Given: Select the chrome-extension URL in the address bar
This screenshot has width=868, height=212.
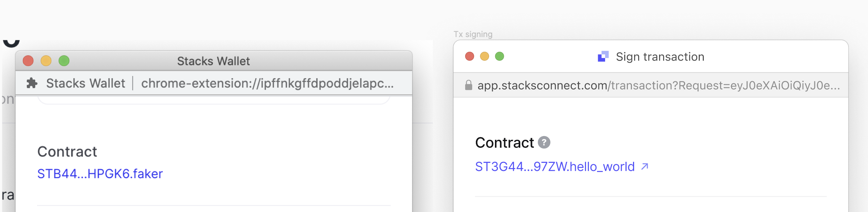Looking at the screenshot, I should (x=268, y=83).
